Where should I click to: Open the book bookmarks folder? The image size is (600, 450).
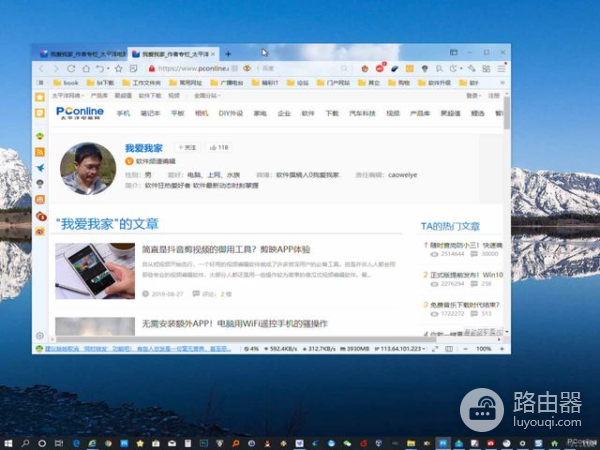66,83
